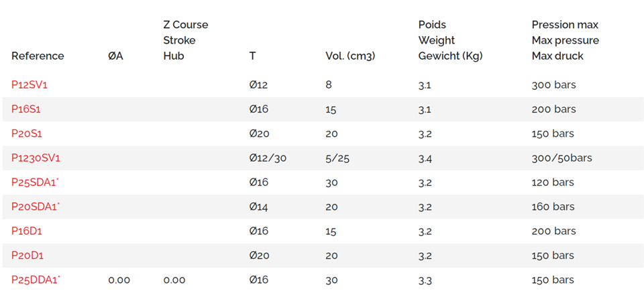Select the 5/25 volume cell
Image resolution: width=644 pixels, height=293 pixels.
(x=337, y=158)
